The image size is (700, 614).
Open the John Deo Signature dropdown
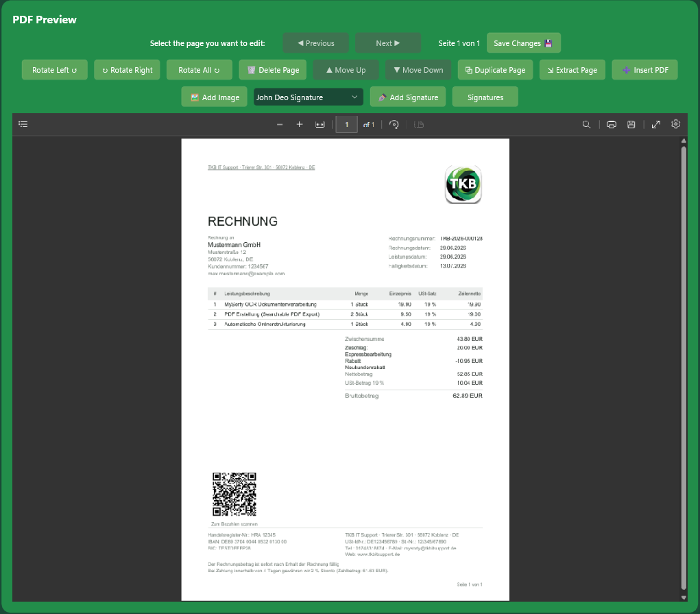(x=308, y=97)
